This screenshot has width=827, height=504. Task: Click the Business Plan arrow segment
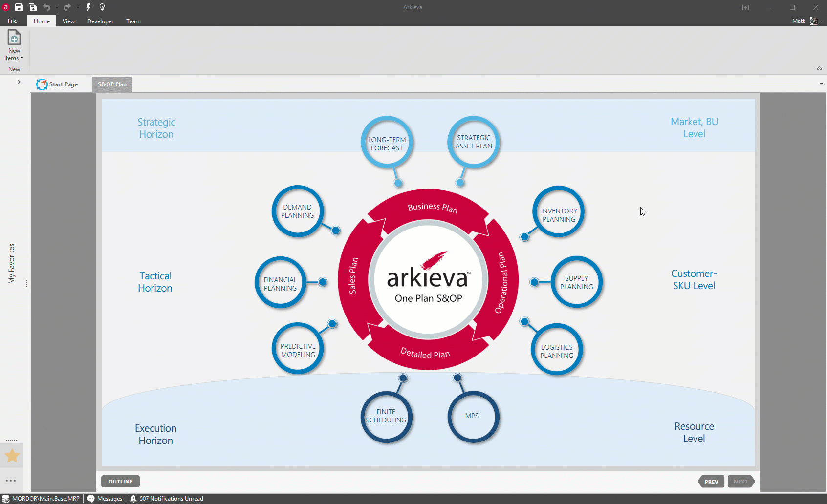pos(432,207)
